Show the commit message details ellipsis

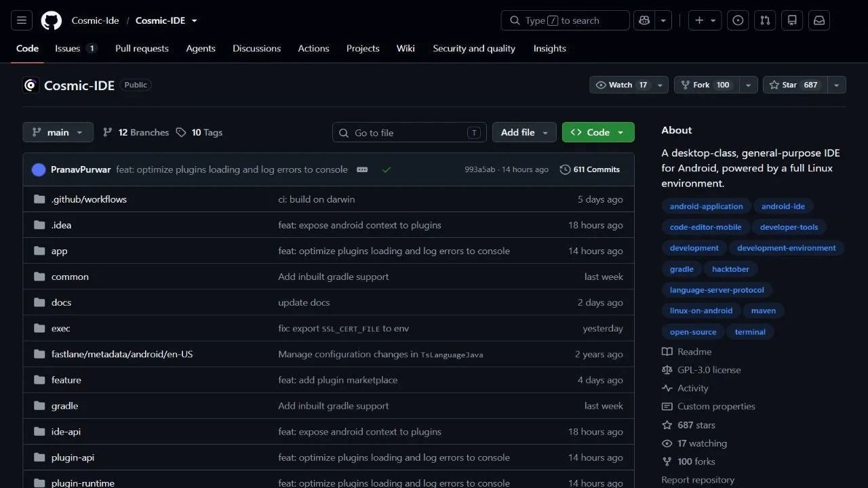coord(362,169)
